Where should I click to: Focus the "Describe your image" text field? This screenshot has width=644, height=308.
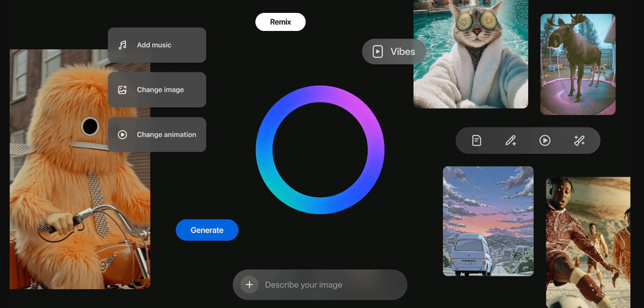tap(327, 285)
